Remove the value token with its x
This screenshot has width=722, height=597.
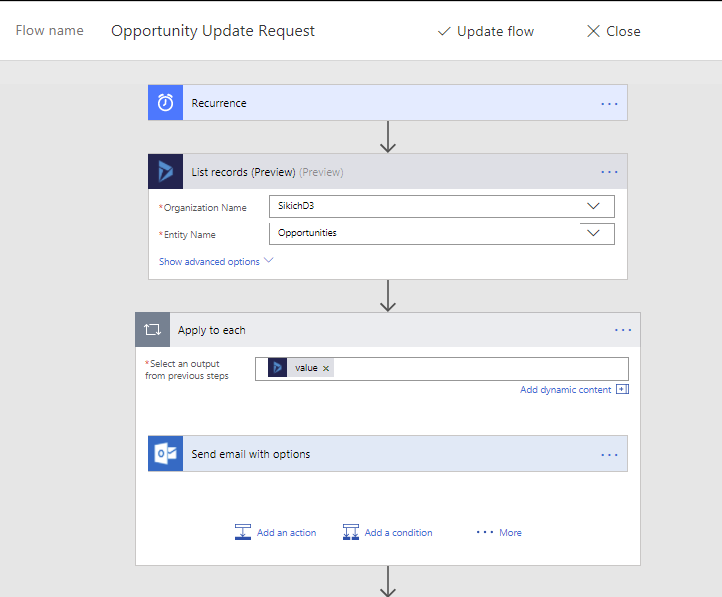(326, 368)
